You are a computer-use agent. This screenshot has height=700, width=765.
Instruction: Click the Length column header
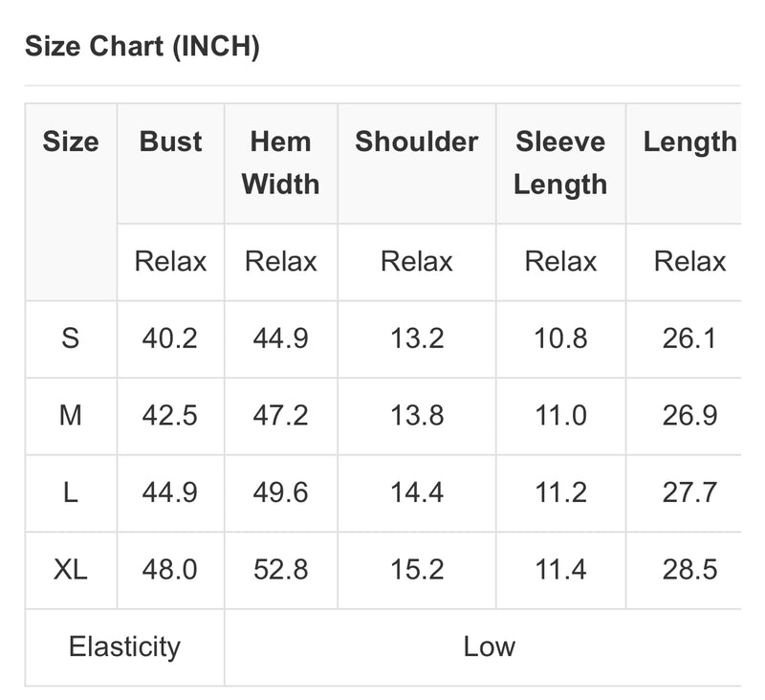[x=689, y=142]
